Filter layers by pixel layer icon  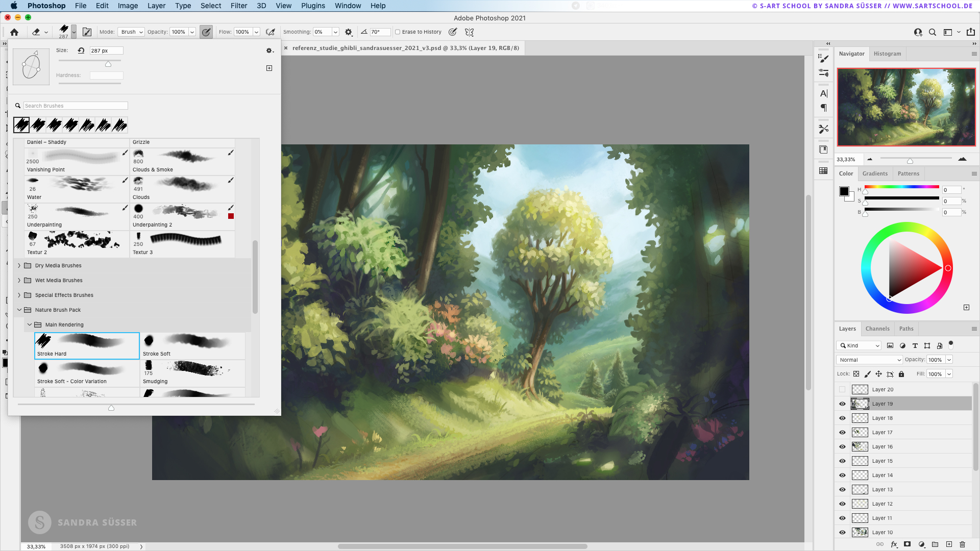point(890,346)
